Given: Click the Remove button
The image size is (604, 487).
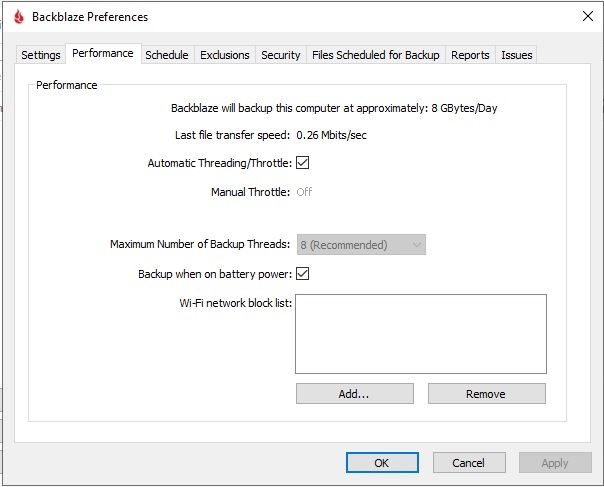Looking at the screenshot, I should point(487,393).
